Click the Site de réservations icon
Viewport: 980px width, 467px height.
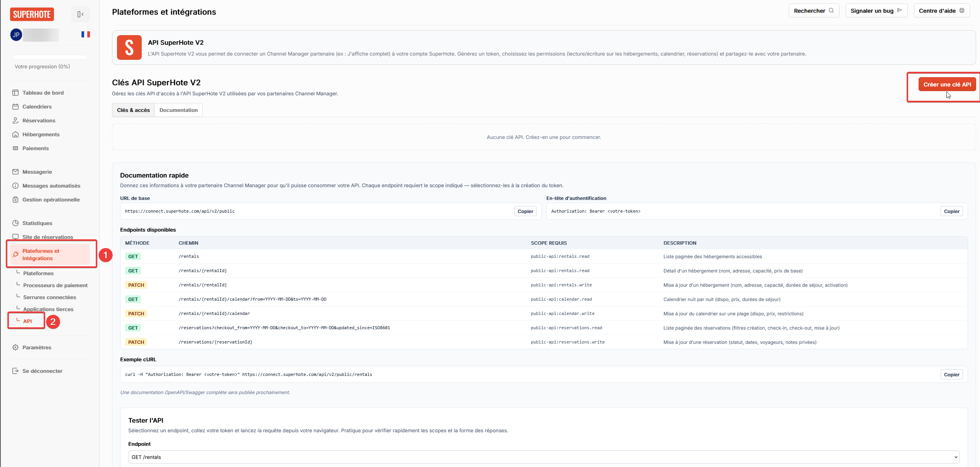[15, 237]
